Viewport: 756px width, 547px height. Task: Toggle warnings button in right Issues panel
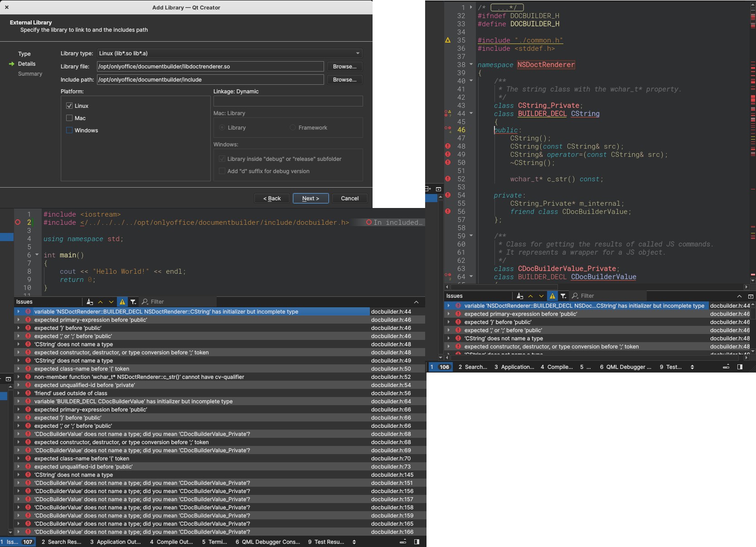552,296
